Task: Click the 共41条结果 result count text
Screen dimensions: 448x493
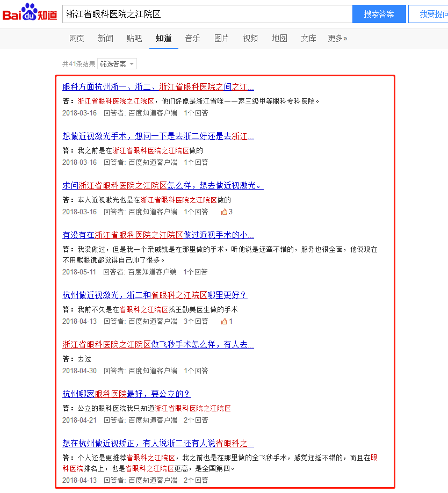Action: [x=78, y=64]
